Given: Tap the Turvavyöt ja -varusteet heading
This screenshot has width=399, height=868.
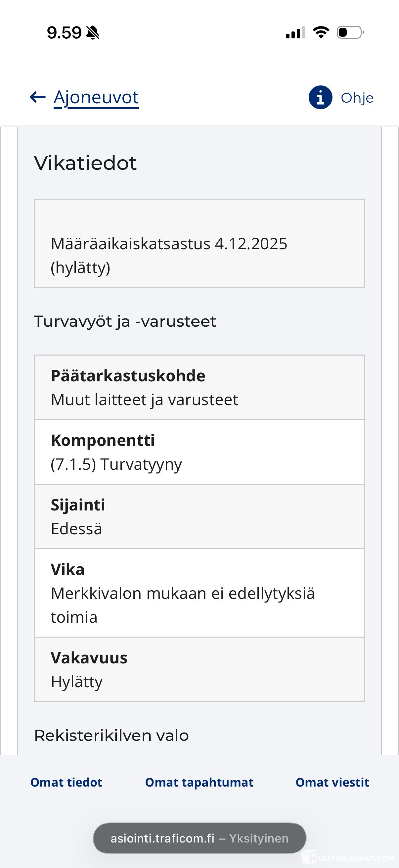Looking at the screenshot, I should coord(125,321).
